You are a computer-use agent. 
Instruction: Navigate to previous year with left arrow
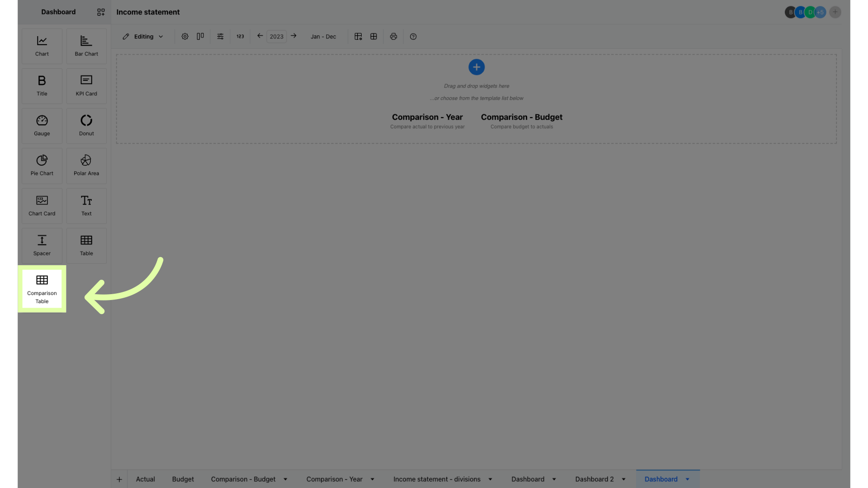tap(260, 36)
